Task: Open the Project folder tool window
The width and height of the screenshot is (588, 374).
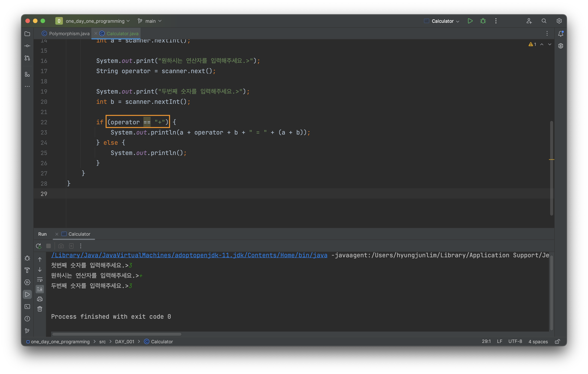Action: (27, 34)
